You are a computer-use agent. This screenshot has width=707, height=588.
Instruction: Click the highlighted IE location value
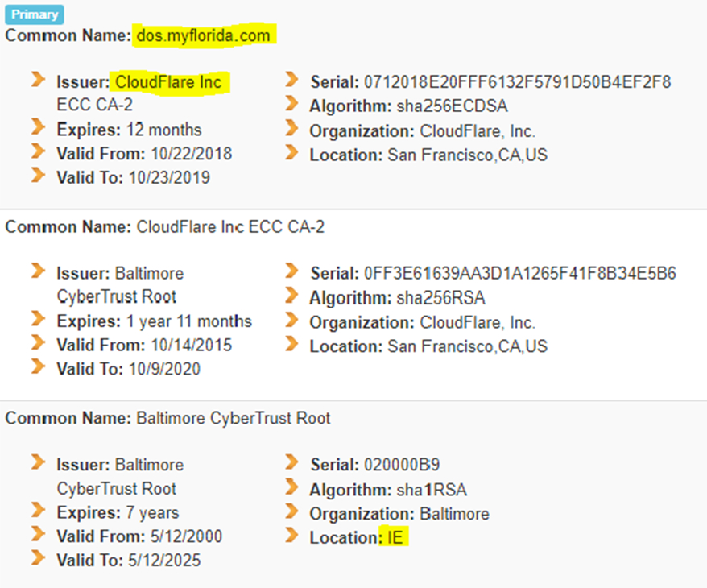tap(394, 537)
